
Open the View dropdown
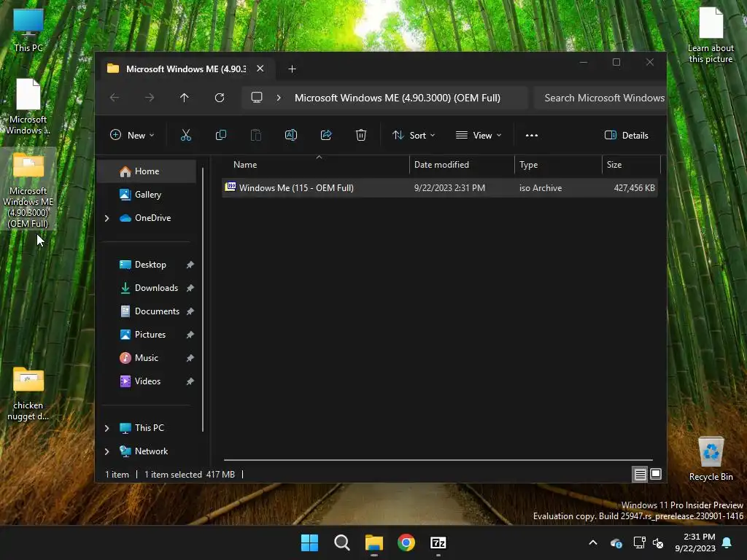pos(479,135)
